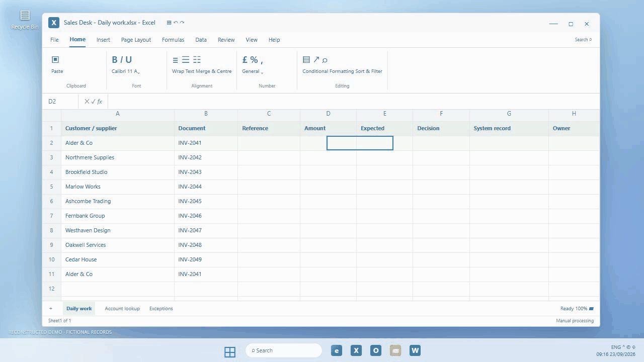Click Merge & Centre in Alignment
644x362 pixels.
pos(214,71)
